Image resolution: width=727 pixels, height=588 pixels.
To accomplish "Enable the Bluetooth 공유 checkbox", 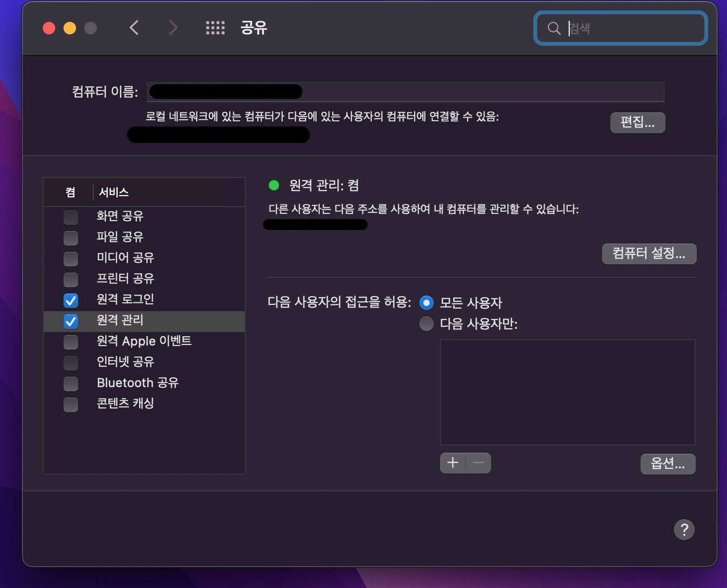I will click(x=71, y=384).
